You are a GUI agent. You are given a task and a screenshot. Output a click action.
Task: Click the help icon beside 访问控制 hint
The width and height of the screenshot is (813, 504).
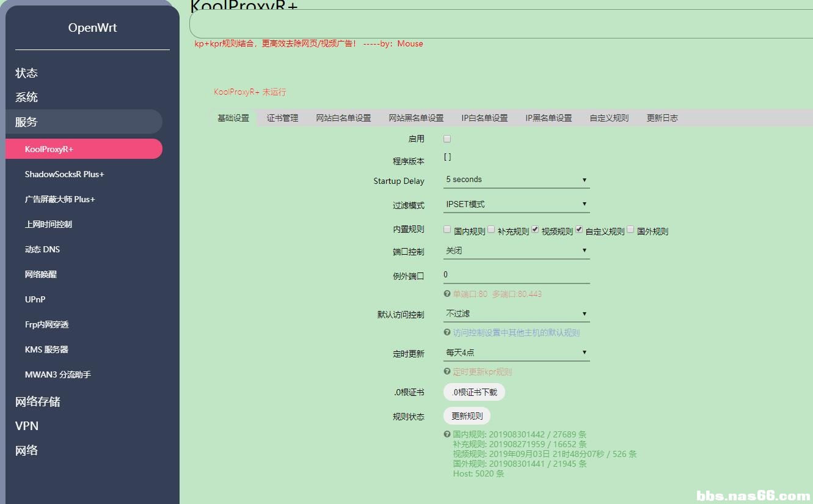(447, 333)
